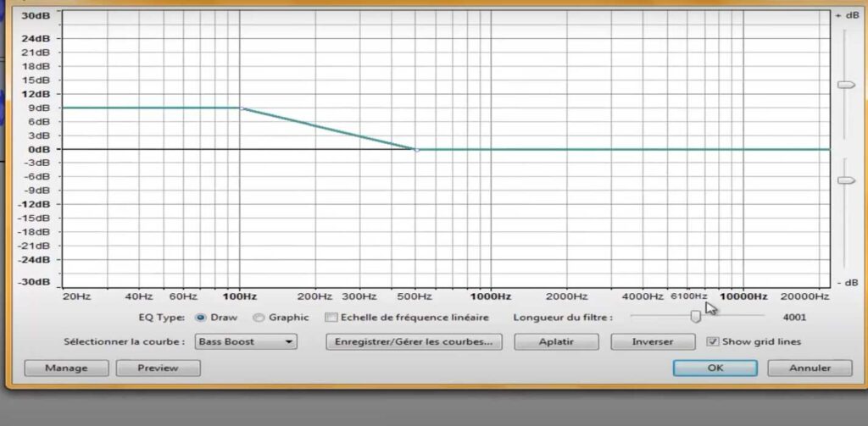Click the 20Hz frequency axis label
Screen dimensions: 868x426
[76, 297]
